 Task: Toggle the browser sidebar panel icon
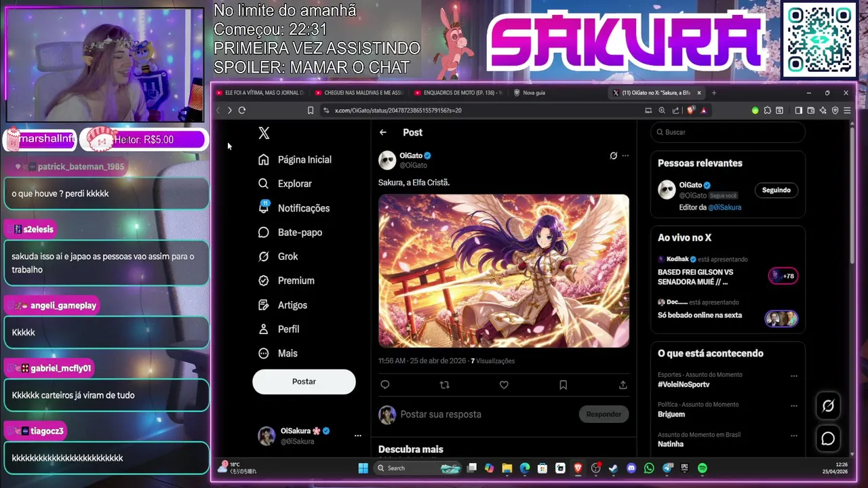click(798, 110)
